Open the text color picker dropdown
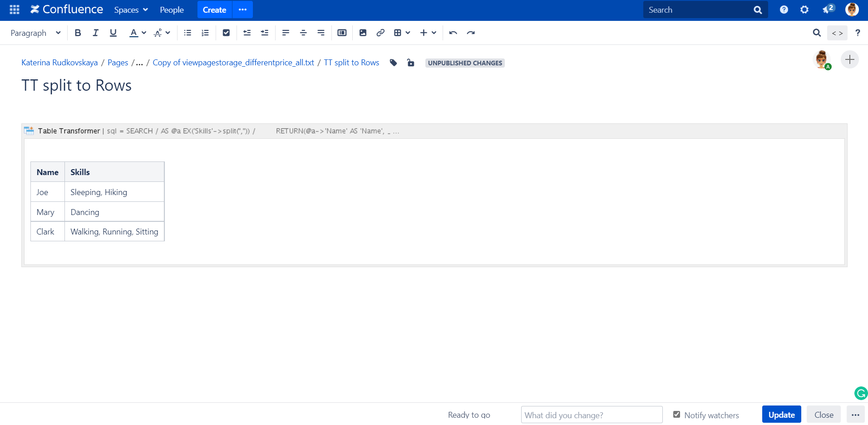The width and height of the screenshot is (868, 425). coord(144,33)
